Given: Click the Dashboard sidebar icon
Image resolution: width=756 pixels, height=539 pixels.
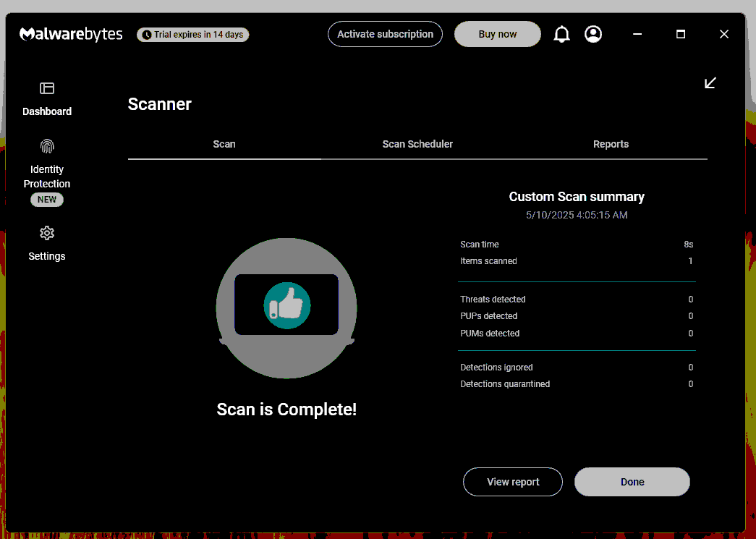Looking at the screenshot, I should 47,88.
